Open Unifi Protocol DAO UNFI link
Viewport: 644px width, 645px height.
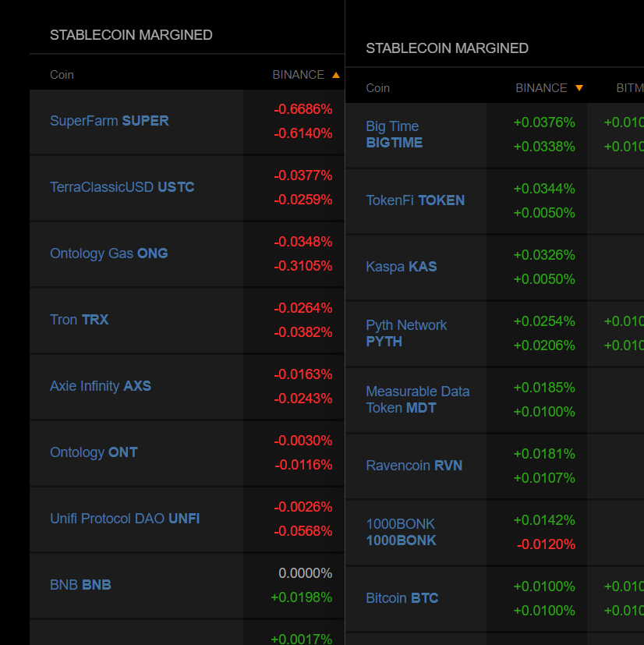125,519
